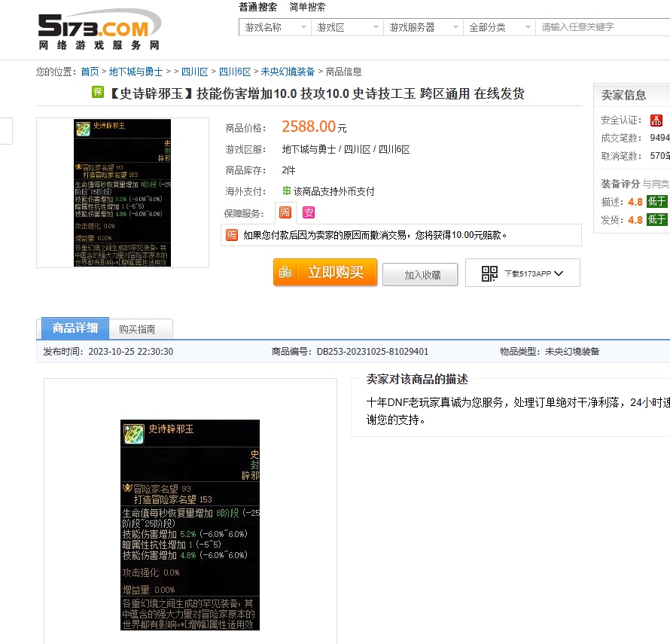The height and width of the screenshot is (644, 670).
Task: Click the product number DB253-20231025-81029401
Action: click(x=372, y=352)
